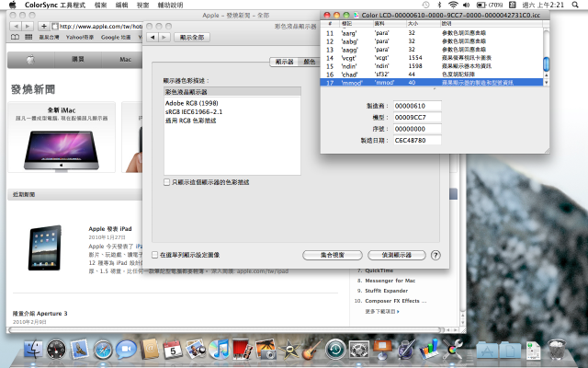Open Preview app icon in Dock
The height and width of the screenshot is (368, 588).
point(196,349)
